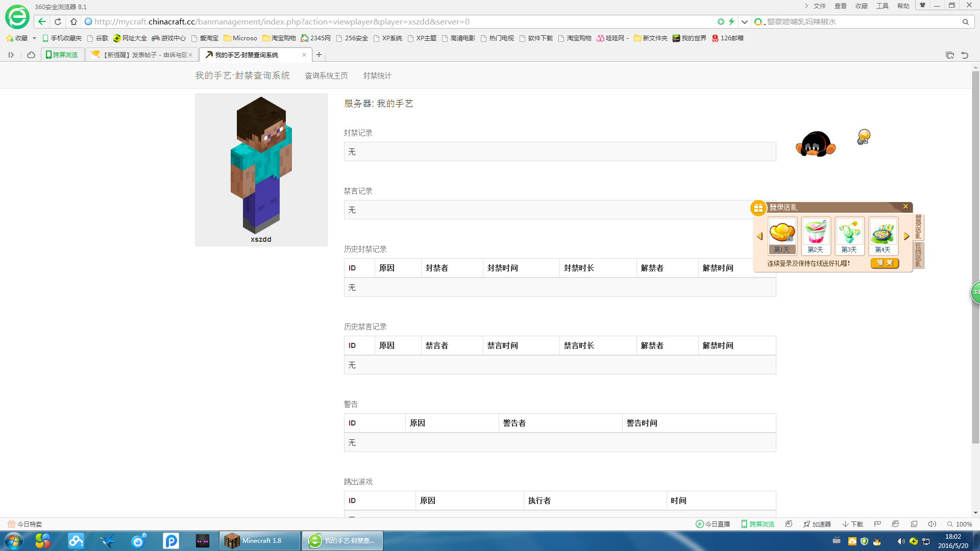980x551 pixels.
Task: Open the 2345网 bookmark
Action: 316,38
